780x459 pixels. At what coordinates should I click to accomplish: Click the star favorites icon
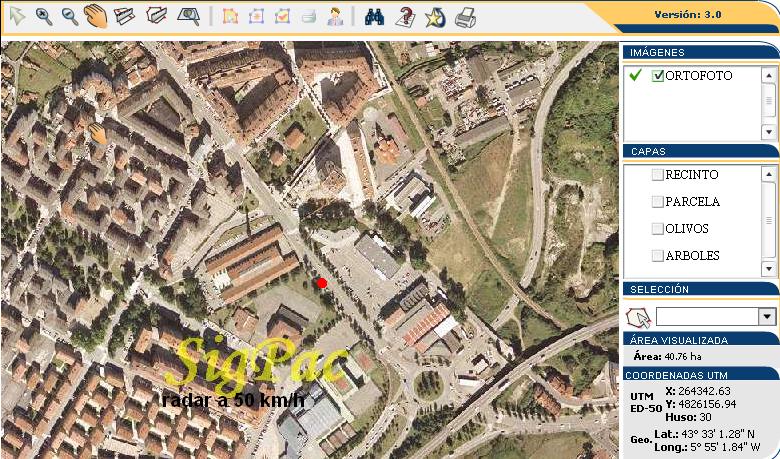[435, 16]
